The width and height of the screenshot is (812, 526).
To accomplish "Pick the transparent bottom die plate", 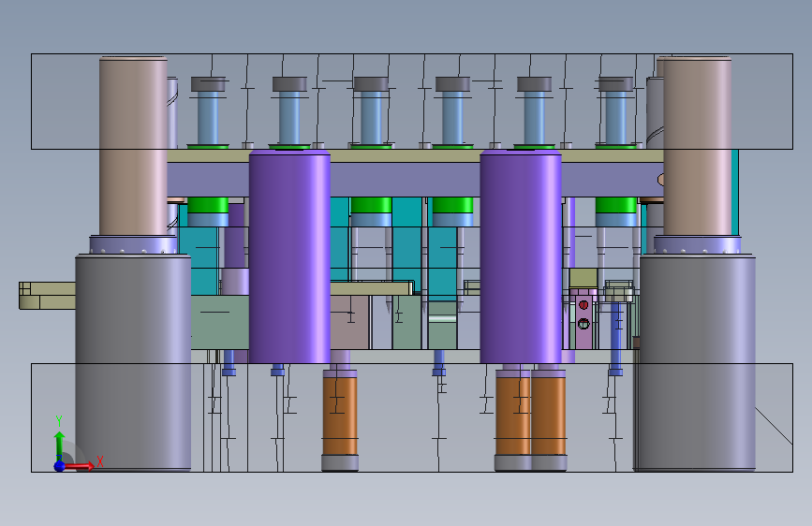I will [412, 417].
